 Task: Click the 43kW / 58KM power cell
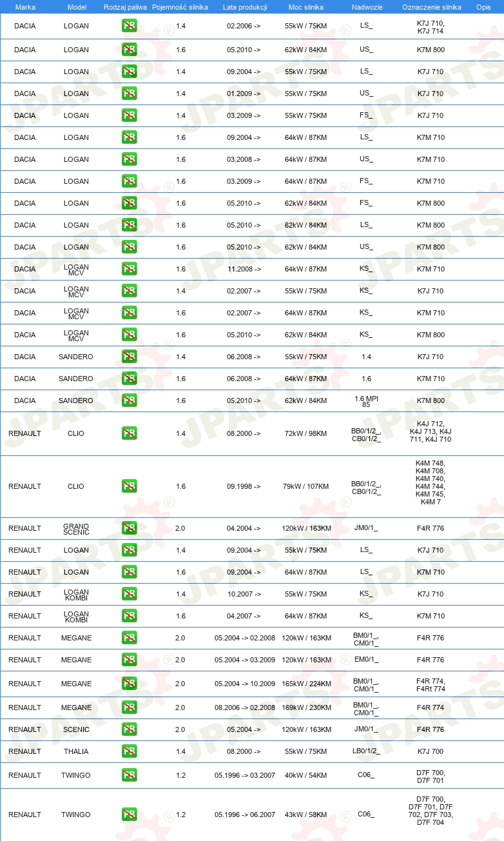click(x=306, y=815)
